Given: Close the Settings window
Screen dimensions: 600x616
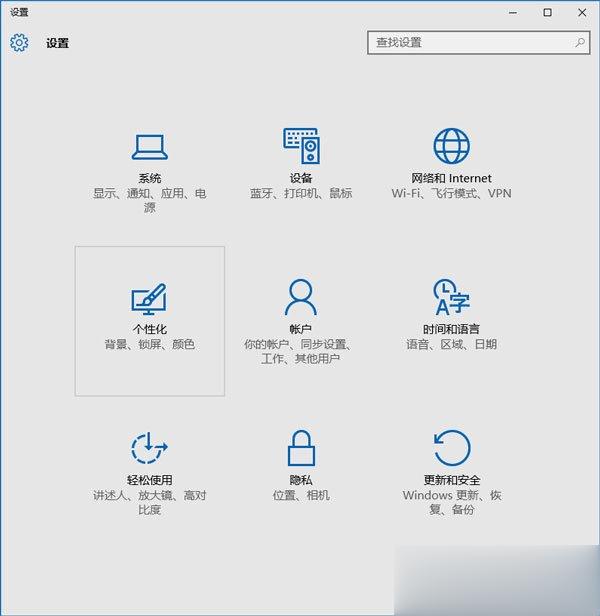Looking at the screenshot, I should click(582, 13).
